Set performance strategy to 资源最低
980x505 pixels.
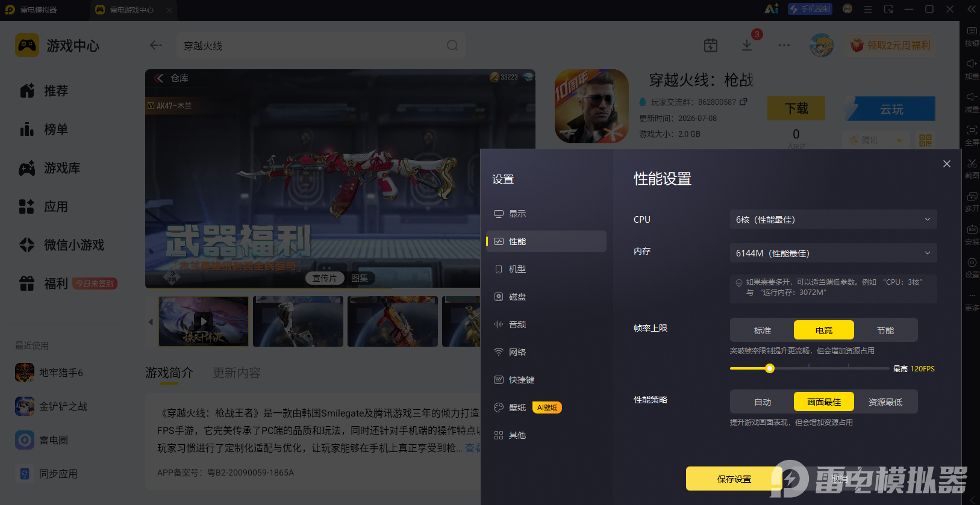[885, 401]
